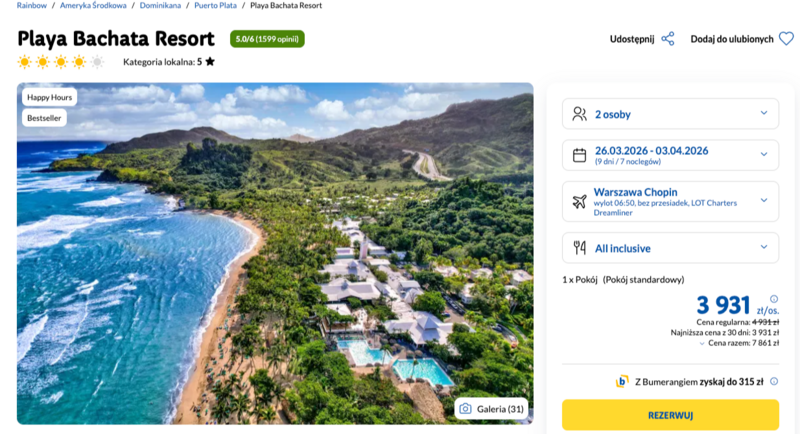Click the heart favorites icon
The width and height of the screenshot is (800, 434).
[786, 39]
